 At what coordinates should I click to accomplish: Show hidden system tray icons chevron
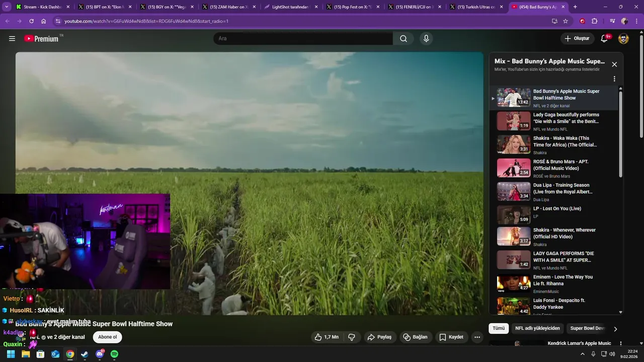click(x=583, y=354)
